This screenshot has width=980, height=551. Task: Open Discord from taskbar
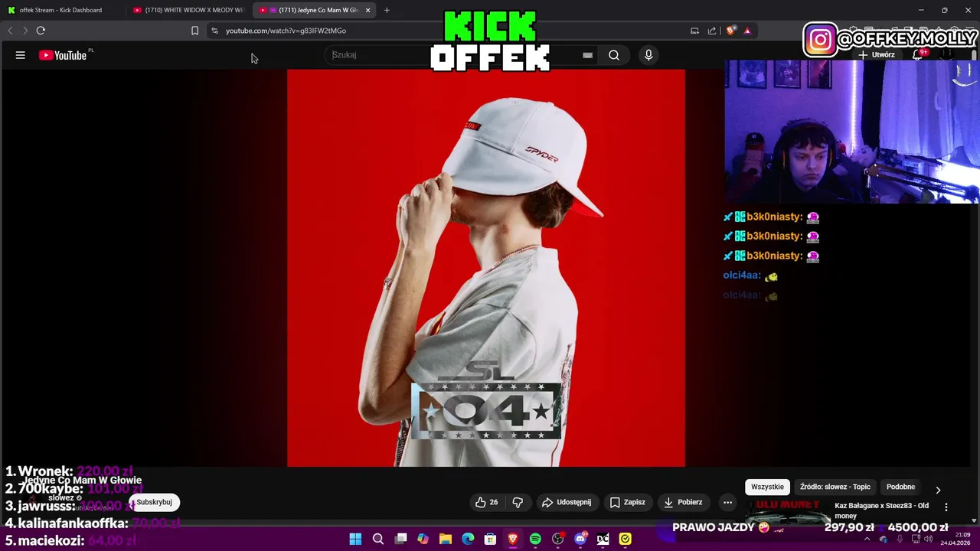click(580, 539)
